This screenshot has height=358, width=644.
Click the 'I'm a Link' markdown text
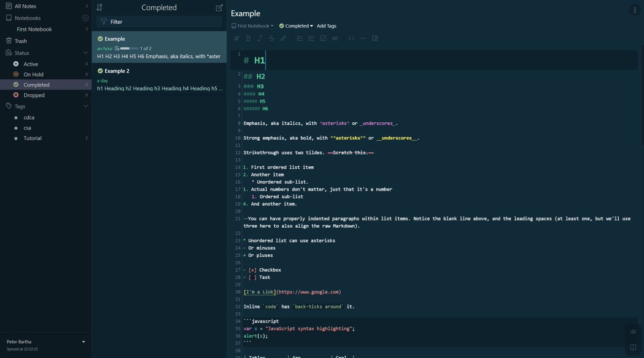260,292
